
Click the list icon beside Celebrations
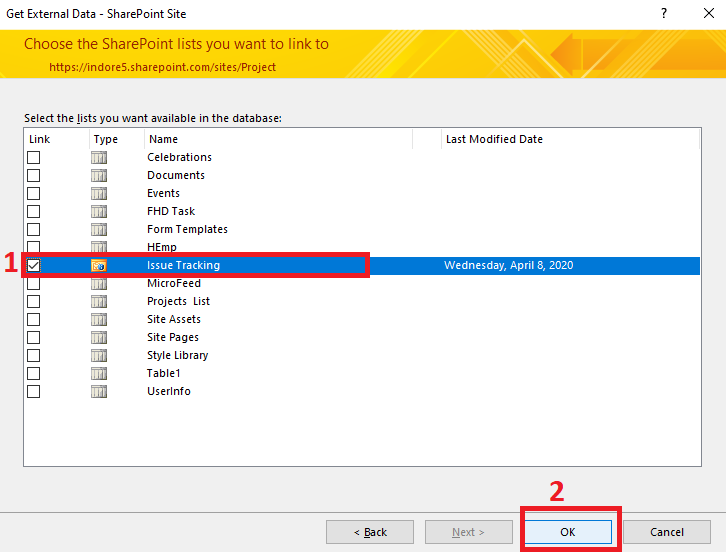point(99,157)
